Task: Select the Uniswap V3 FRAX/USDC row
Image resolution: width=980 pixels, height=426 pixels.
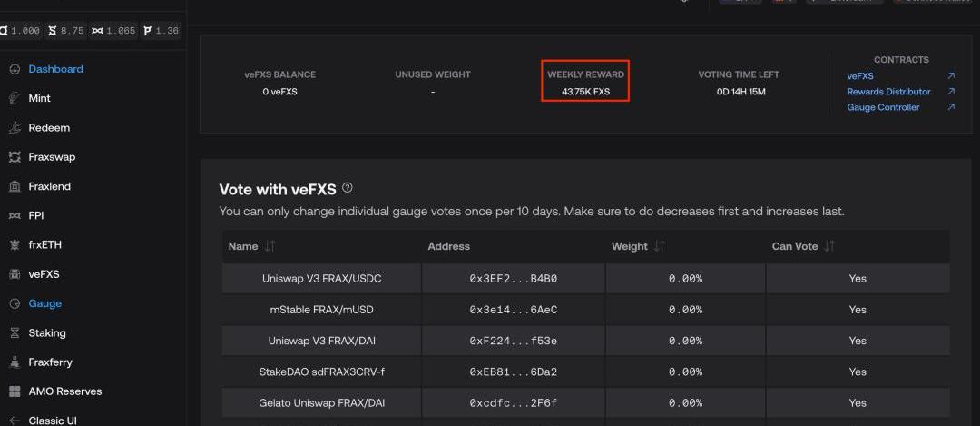Action: 321,279
